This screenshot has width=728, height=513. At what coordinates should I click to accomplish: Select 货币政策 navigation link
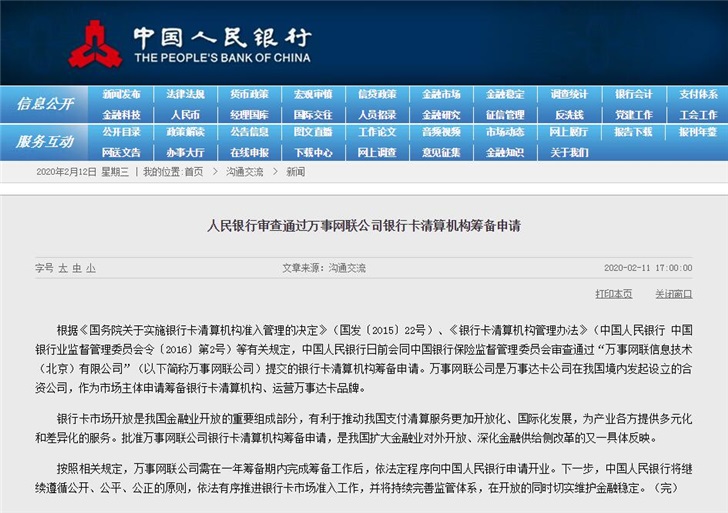[x=249, y=94]
